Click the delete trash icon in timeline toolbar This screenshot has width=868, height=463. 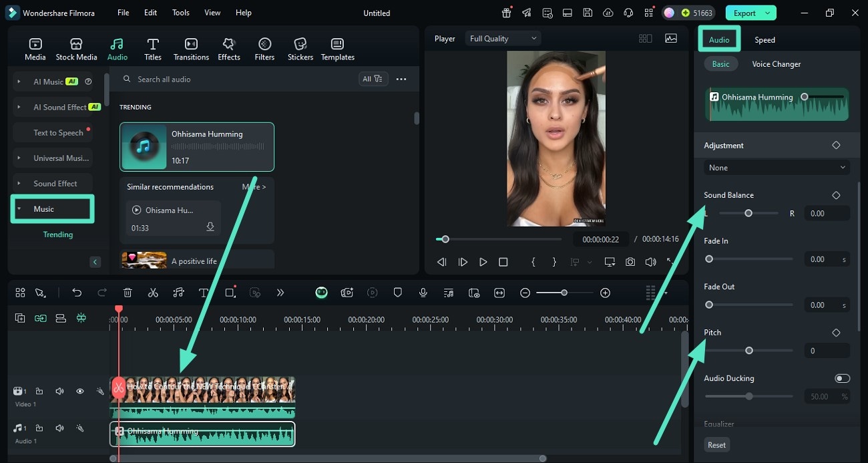pyautogui.click(x=128, y=293)
